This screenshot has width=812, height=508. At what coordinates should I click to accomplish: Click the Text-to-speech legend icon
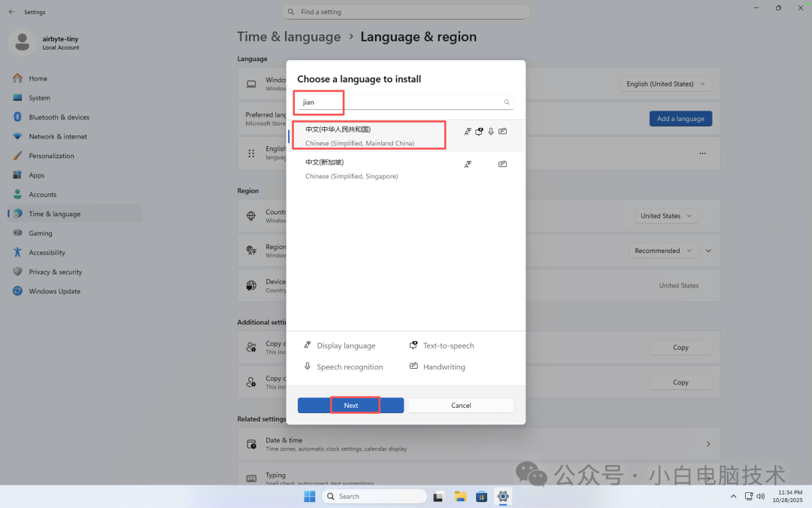tap(414, 345)
